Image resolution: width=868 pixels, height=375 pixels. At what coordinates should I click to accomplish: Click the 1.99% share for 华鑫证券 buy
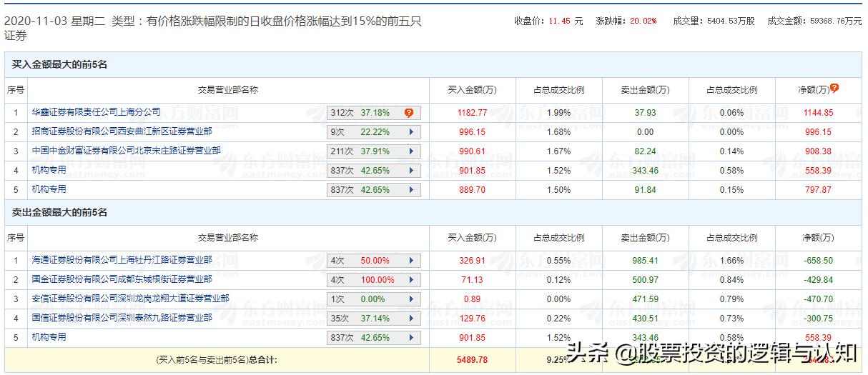point(558,113)
